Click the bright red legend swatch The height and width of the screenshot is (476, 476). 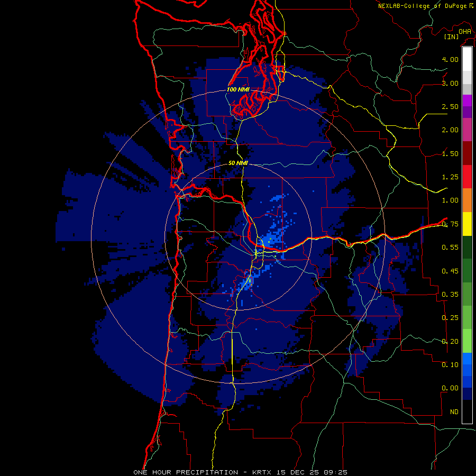tap(467, 177)
